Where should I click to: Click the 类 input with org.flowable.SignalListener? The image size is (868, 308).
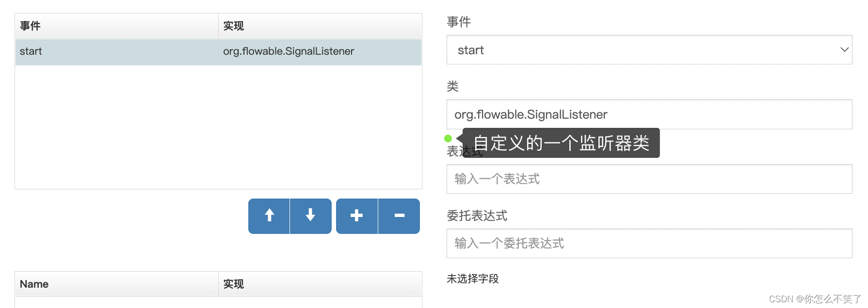(649, 115)
